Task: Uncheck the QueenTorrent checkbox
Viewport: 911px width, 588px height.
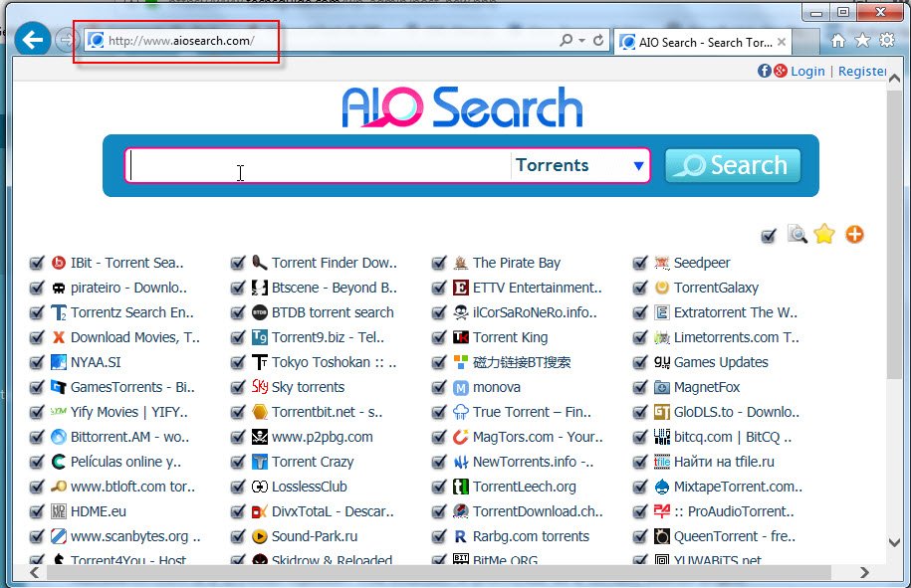Action: coord(640,536)
